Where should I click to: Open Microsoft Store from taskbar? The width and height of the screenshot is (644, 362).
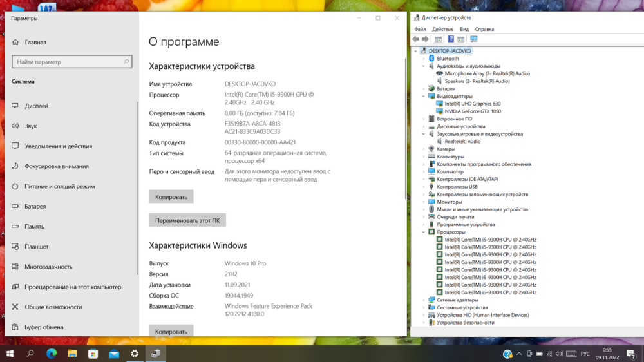[x=93, y=354]
